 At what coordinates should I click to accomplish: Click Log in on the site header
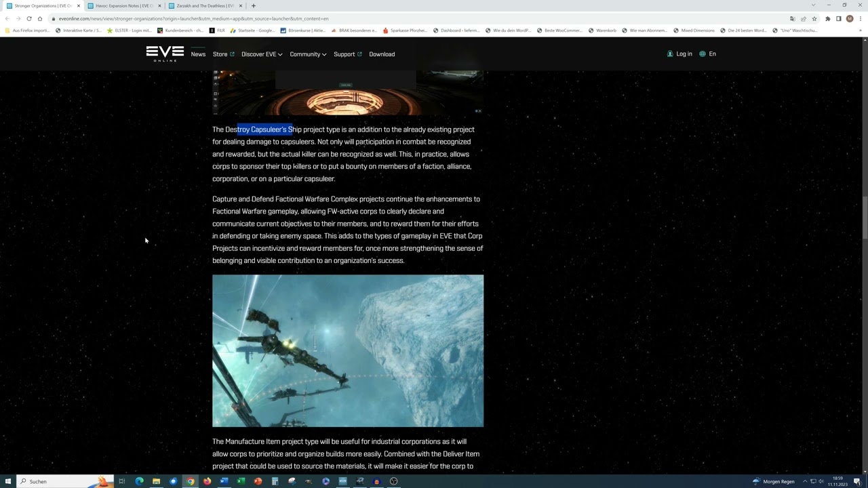pos(679,54)
